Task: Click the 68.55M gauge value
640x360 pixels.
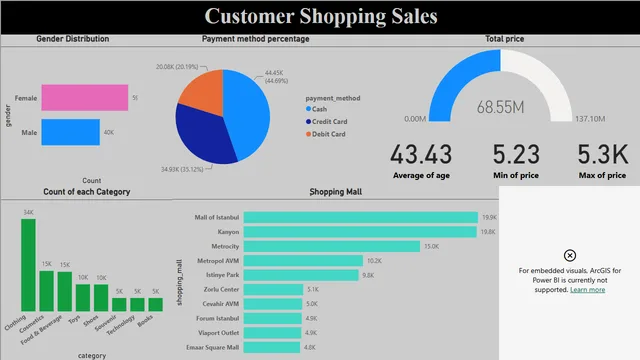Action: tap(500, 107)
